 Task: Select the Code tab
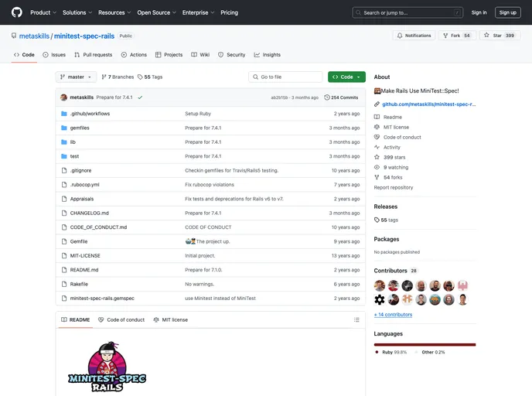24,55
